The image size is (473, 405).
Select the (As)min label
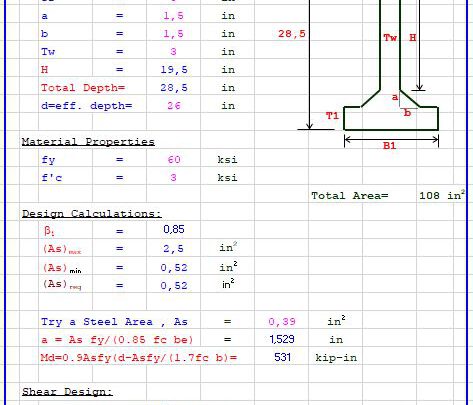coord(62,268)
